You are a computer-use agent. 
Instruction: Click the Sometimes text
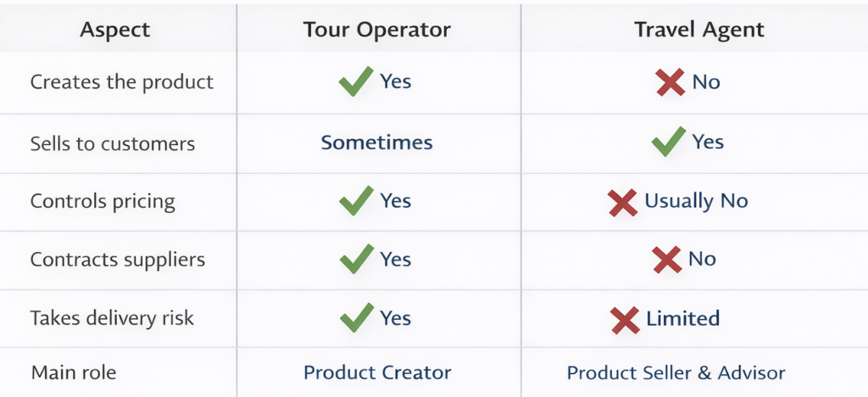point(376,143)
